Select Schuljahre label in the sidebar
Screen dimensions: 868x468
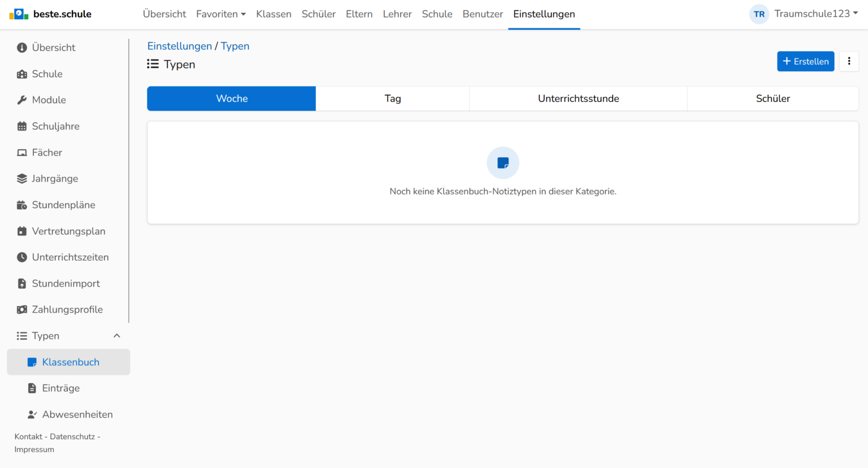tap(56, 126)
